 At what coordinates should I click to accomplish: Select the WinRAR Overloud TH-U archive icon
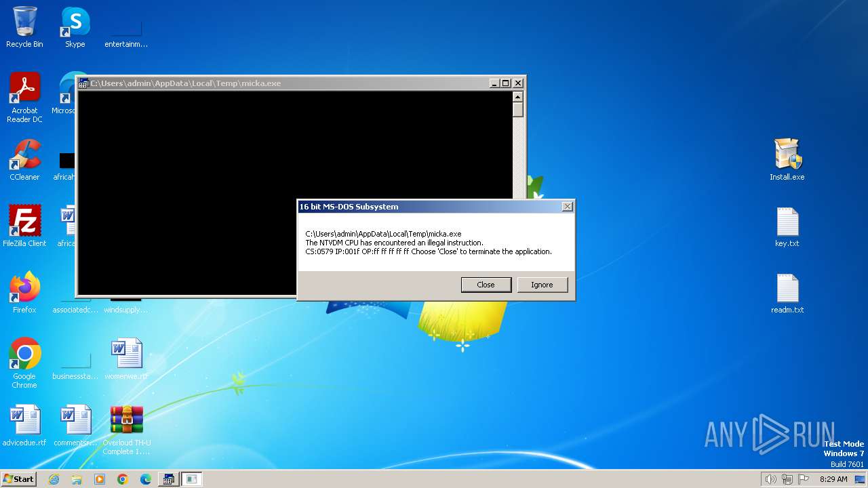point(127,430)
